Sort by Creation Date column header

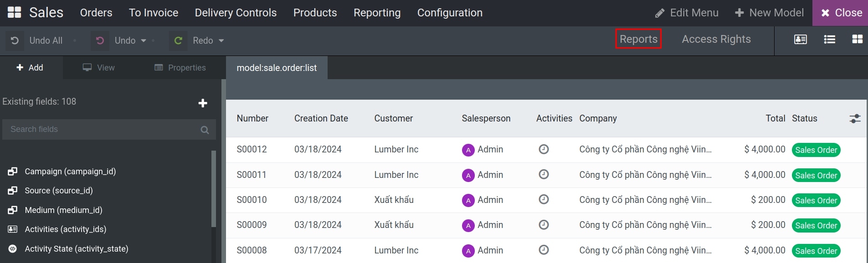coord(321,118)
